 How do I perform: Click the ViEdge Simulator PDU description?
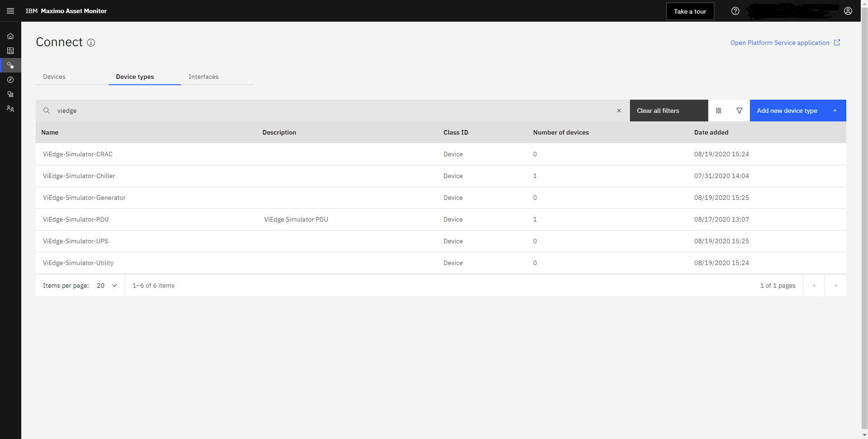296,219
